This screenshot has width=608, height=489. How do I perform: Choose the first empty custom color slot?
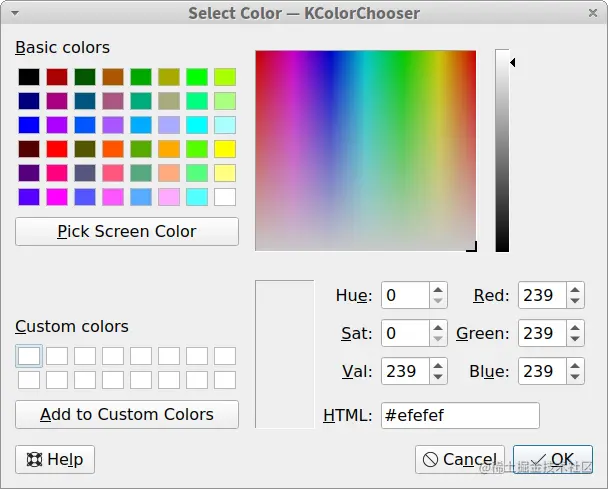pyautogui.click(x=29, y=356)
